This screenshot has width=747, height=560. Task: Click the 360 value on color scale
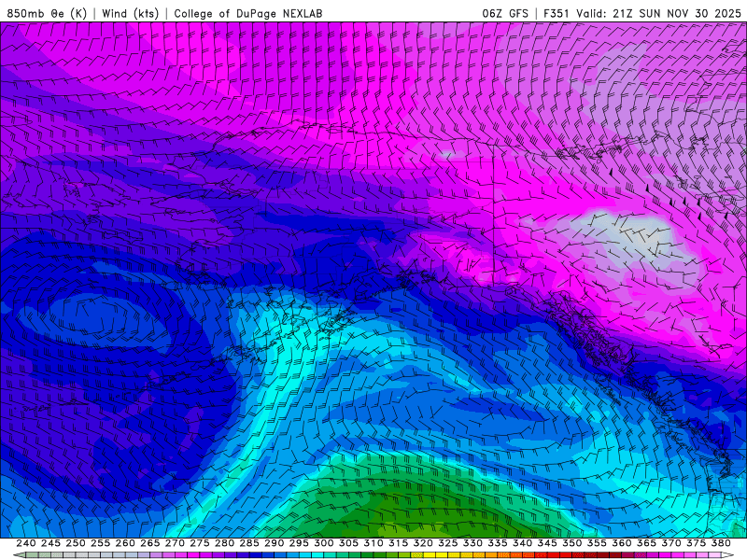coord(622,543)
